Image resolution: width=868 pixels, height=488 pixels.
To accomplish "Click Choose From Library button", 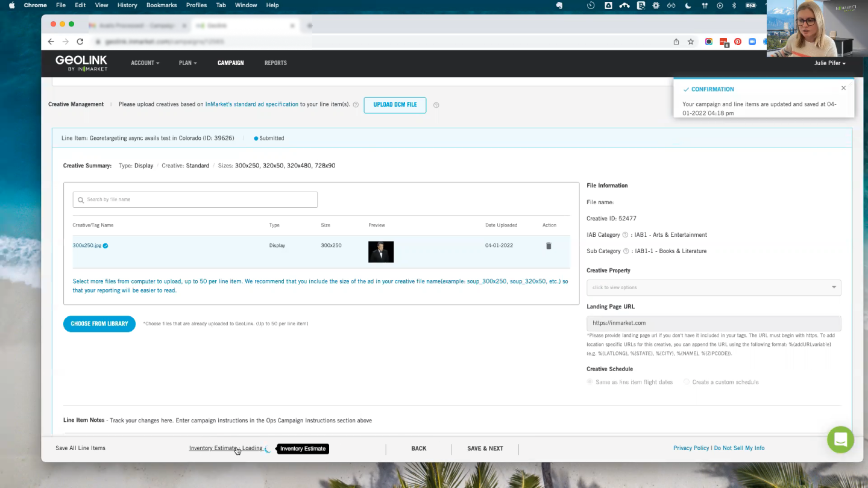I will (x=99, y=324).
